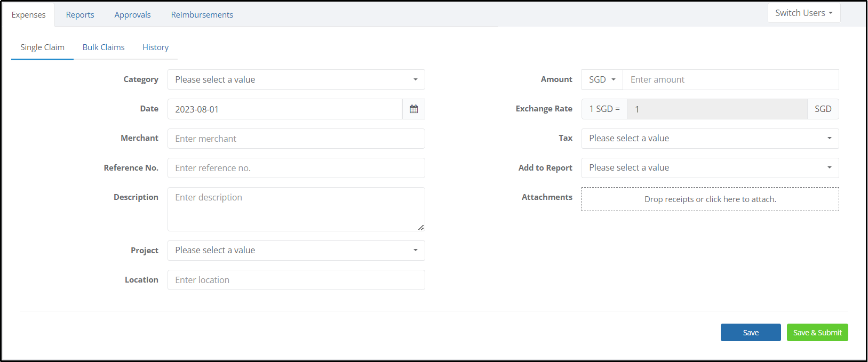This screenshot has height=362, width=868.
Task: Click the Enter location field
Action: coord(296,280)
